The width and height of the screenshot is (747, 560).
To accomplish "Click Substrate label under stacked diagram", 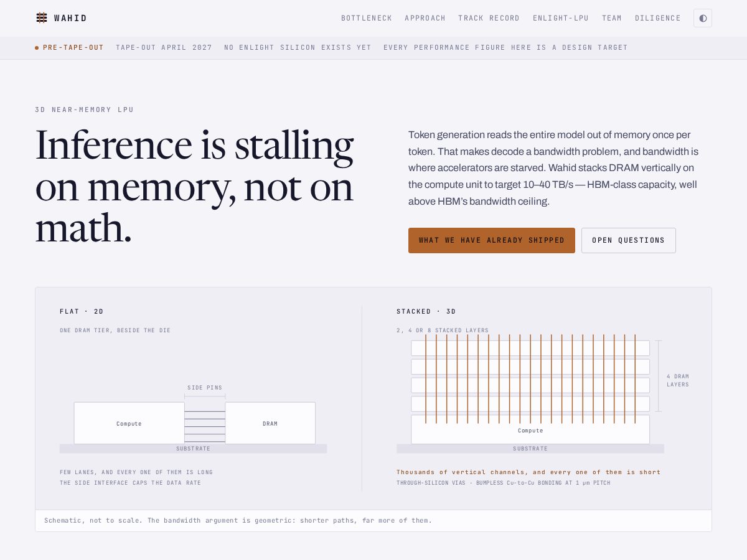I will (x=530, y=449).
